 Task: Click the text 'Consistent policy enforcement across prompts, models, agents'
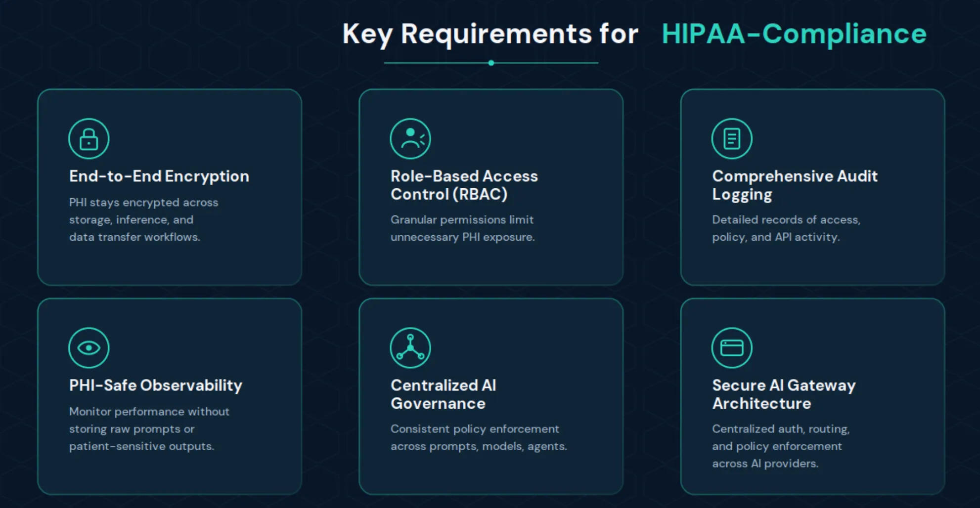pyautogui.click(x=479, y=437)
